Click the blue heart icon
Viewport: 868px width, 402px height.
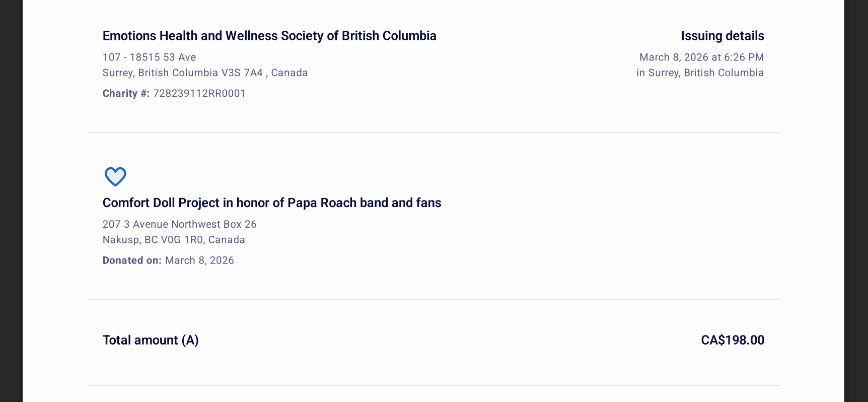tap(115, 176)
